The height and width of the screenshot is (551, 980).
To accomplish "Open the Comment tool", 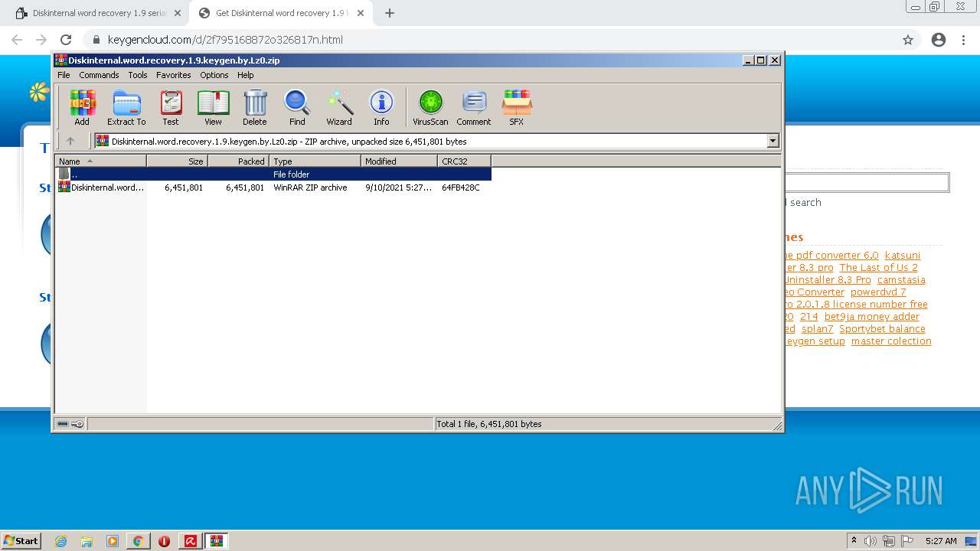I will point(474,107).
